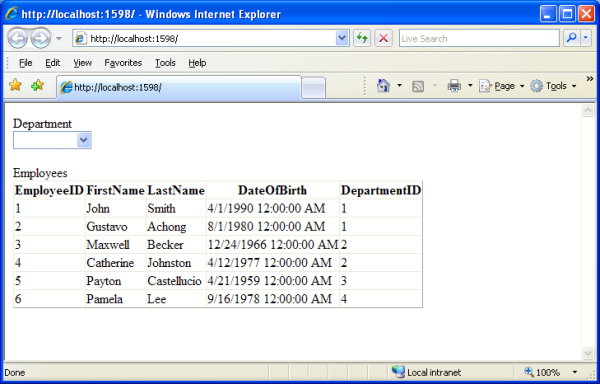Select the http://localhost:1598/ tab
The image size is (600, 384).
click(x=179, y=88)
